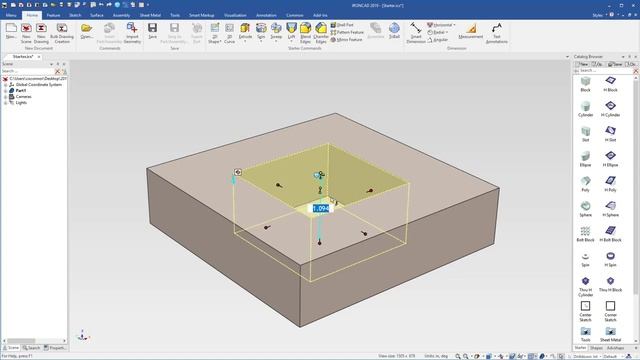Select the Loft tool
The image size is (640, 360).
291,31
